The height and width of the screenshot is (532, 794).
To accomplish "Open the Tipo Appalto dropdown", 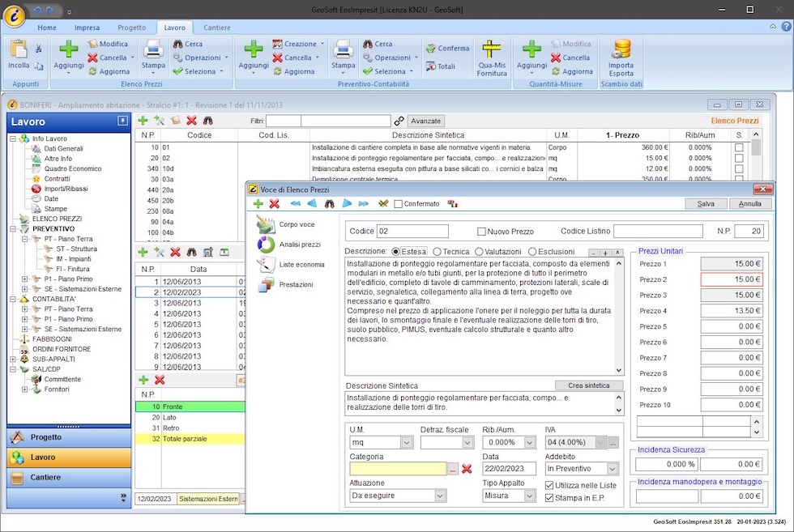I will (530, 496).
